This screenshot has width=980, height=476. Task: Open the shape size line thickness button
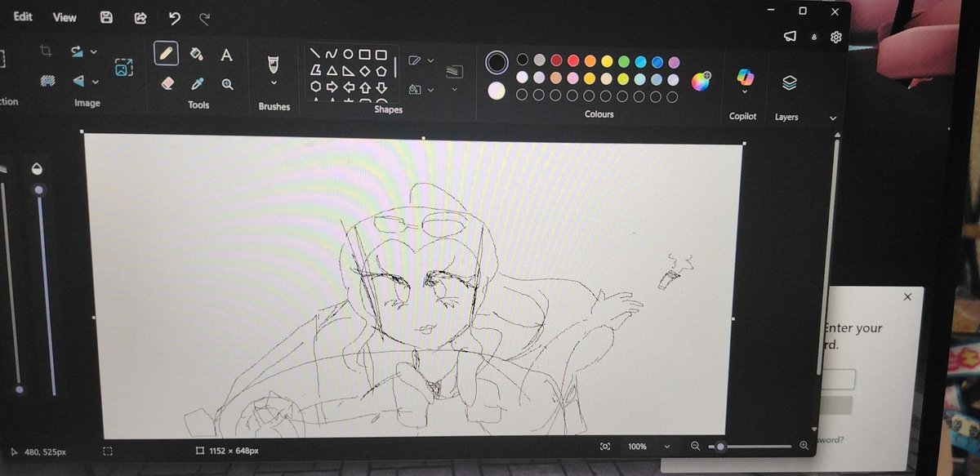[454, 73]
